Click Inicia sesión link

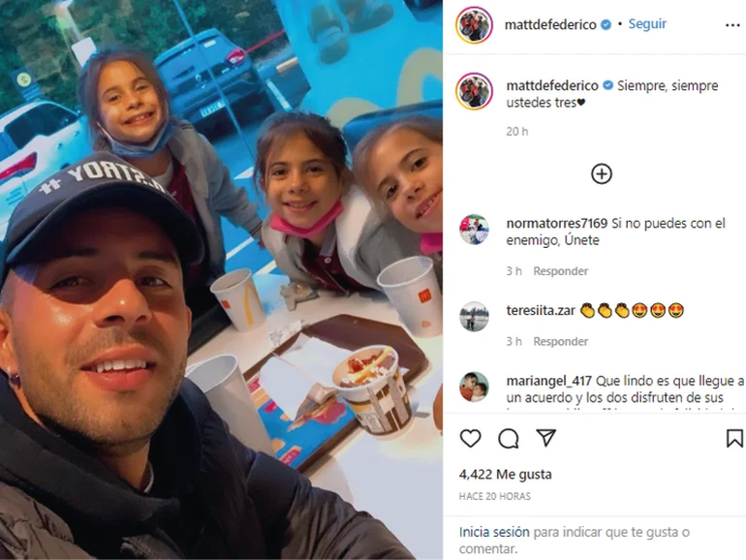[x=494, y=532]
